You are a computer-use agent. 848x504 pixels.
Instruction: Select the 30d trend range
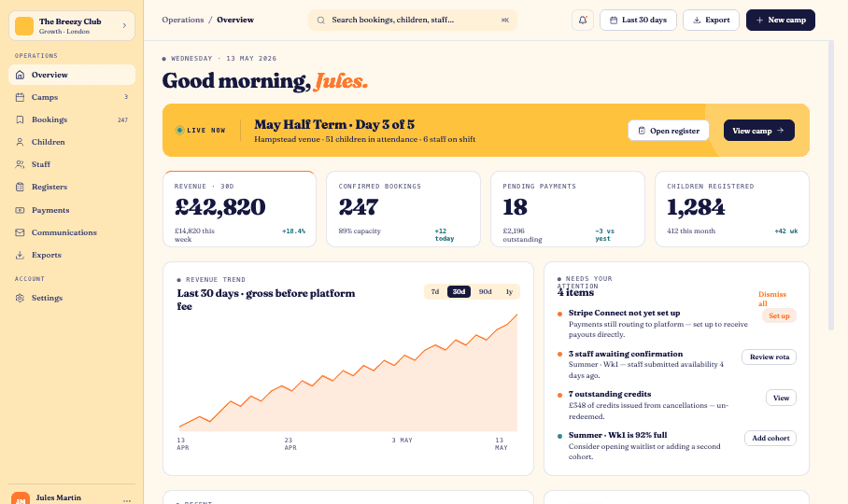(459, 292)
